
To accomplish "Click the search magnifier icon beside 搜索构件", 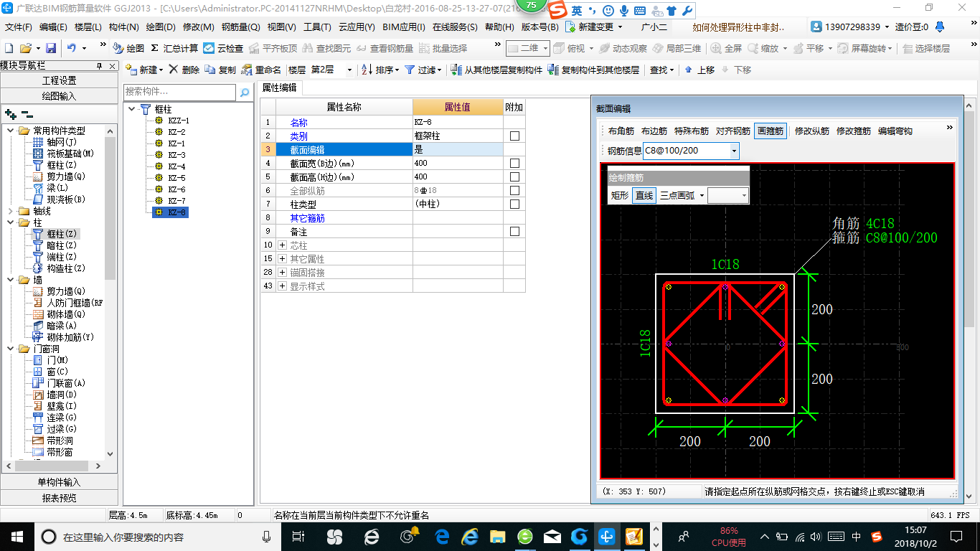I will point(245,92).
